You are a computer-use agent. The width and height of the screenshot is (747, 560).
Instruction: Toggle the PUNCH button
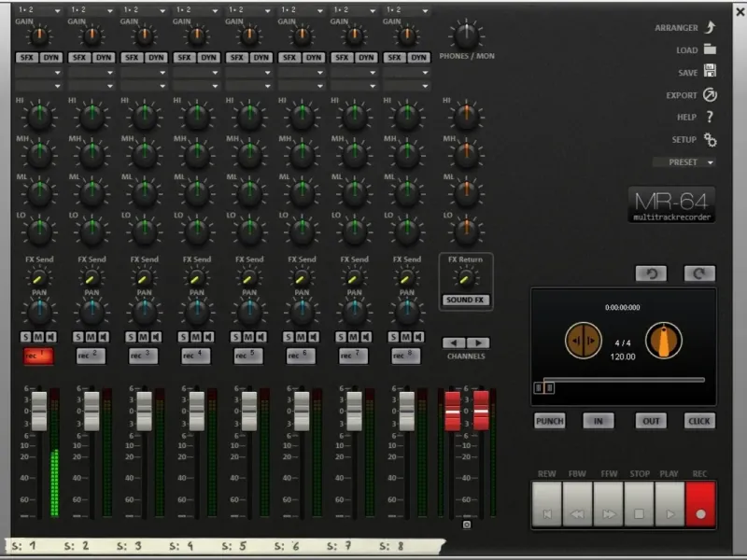click(x=550, y=421)
